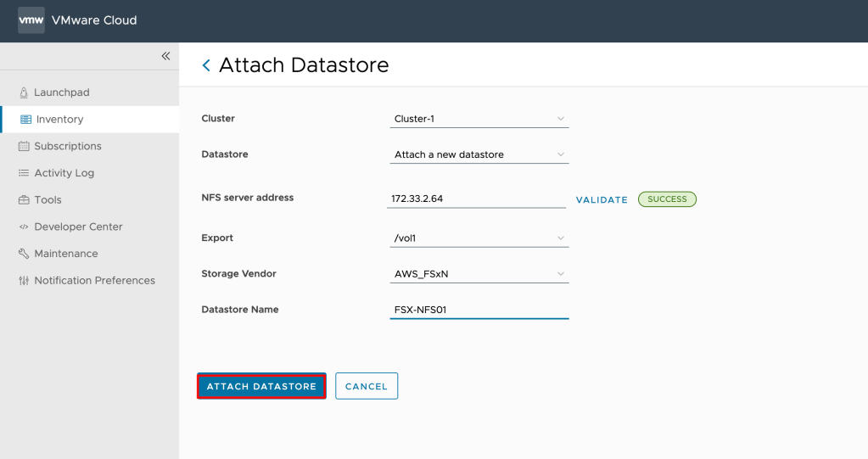
Task: Click the Validate link
Action: (x=602, y=200)
